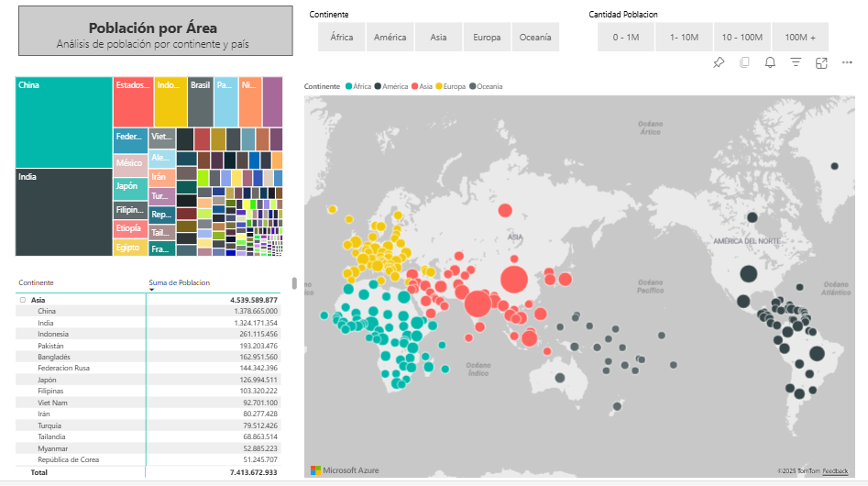Image resolution: width=868 pixels, height=486 pixels.
Task: Toggle the 100M + population slicer
Action: tap(800, 38)
